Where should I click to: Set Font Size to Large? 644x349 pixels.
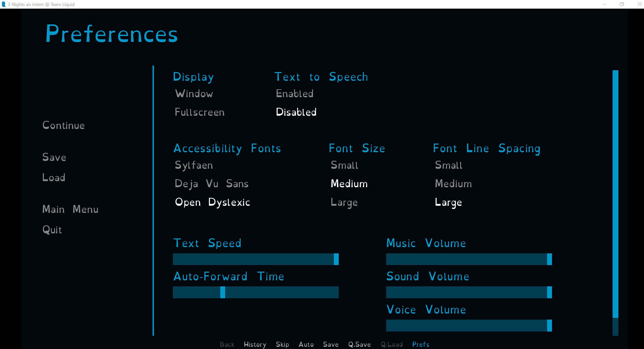344,202
